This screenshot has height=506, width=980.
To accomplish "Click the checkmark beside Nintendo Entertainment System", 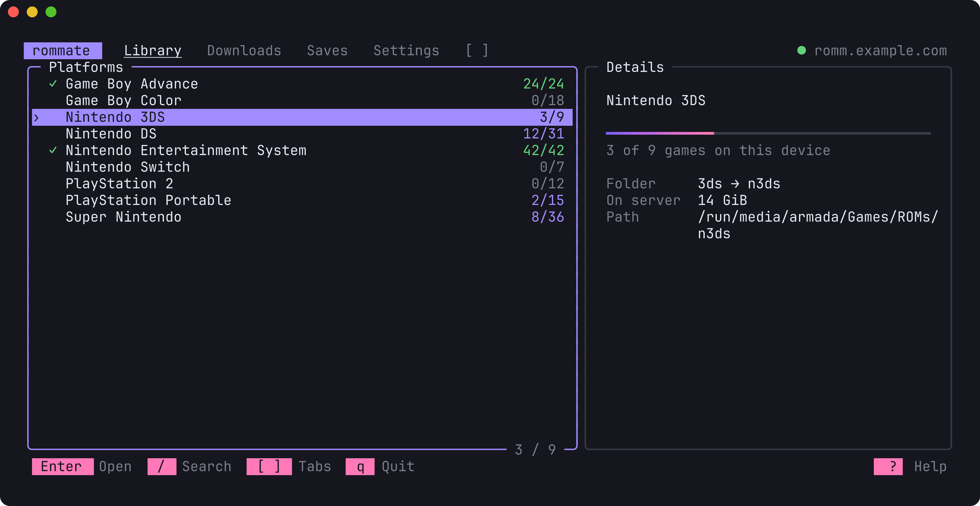I will click(53, 150).
